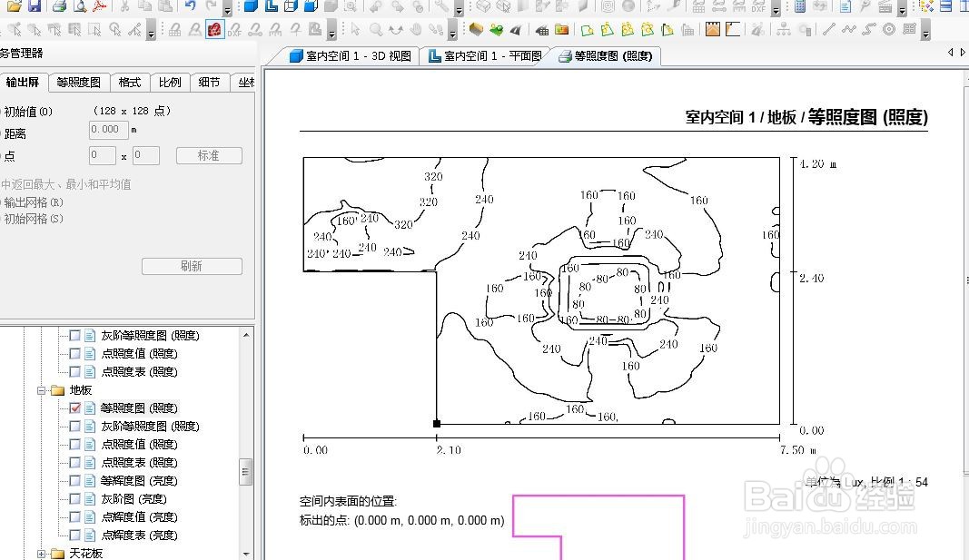Screen dimensions: 969x560
Task: Open floor plan view with the blue L-shape icon
Action: (x=271, y=6)
